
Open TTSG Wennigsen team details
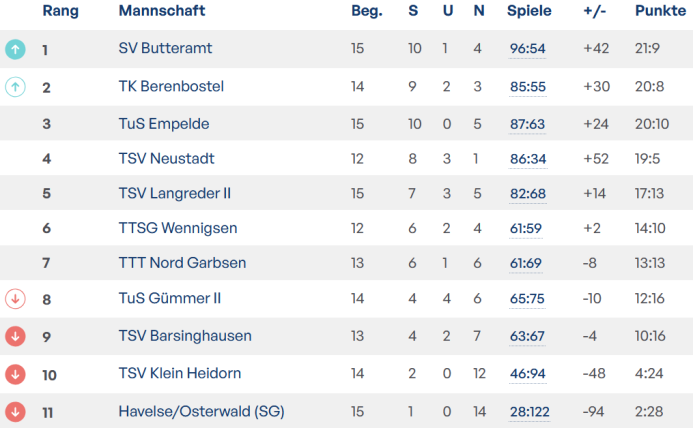(x=177, y=228)
